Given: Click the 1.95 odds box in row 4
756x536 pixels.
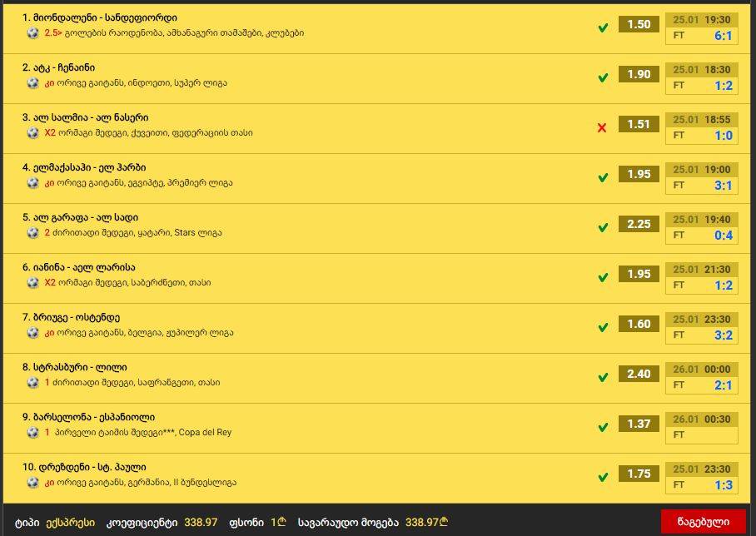Looking at the screenshot, I should (x=639, y=174).
